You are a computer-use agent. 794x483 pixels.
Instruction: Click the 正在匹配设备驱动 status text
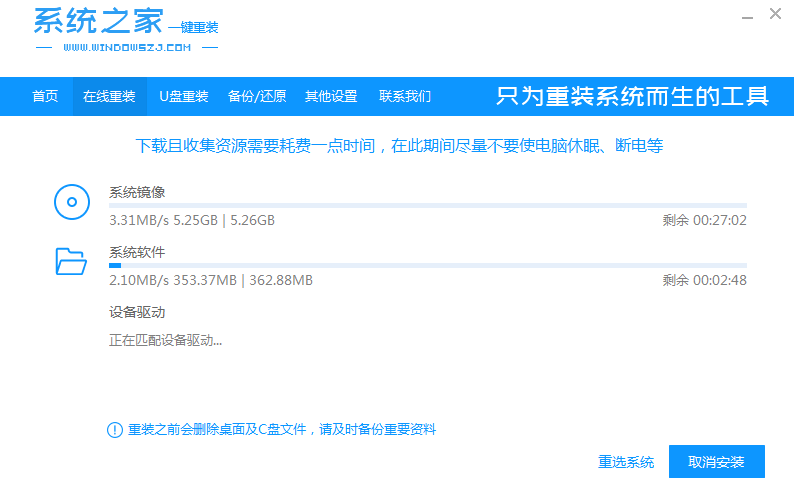click(166, 340)
